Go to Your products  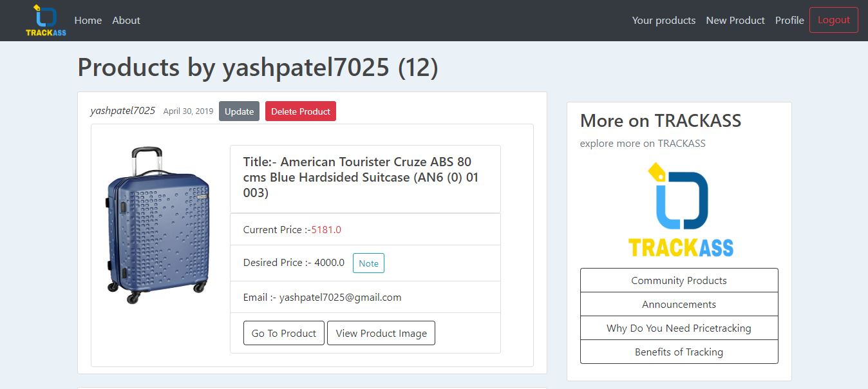tap(664, 21)
